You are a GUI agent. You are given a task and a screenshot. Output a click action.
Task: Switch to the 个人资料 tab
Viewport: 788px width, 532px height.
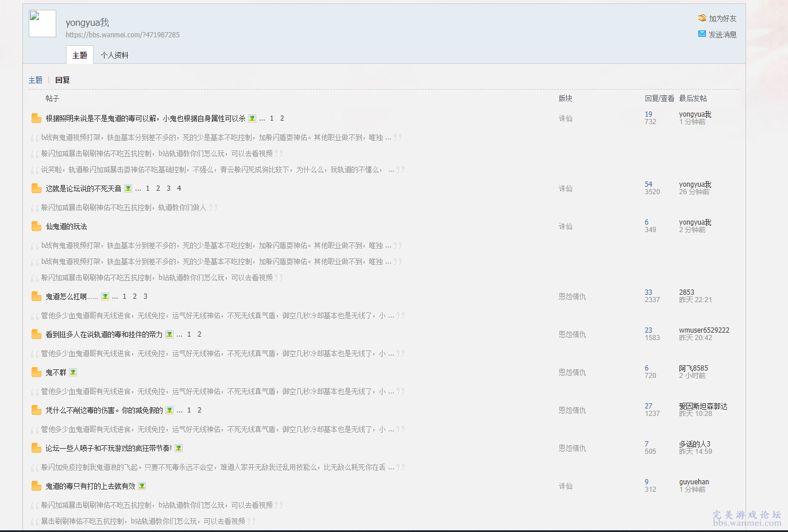point(114,55)
